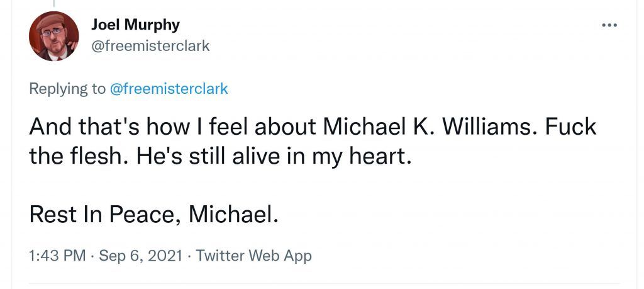
Task: Click the "Rest In Peace, Michael." line
Action: click(153, 215)
